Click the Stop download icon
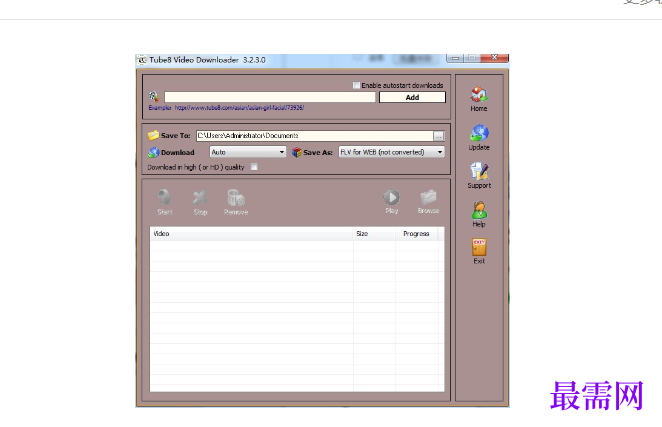 click(200, 197)
